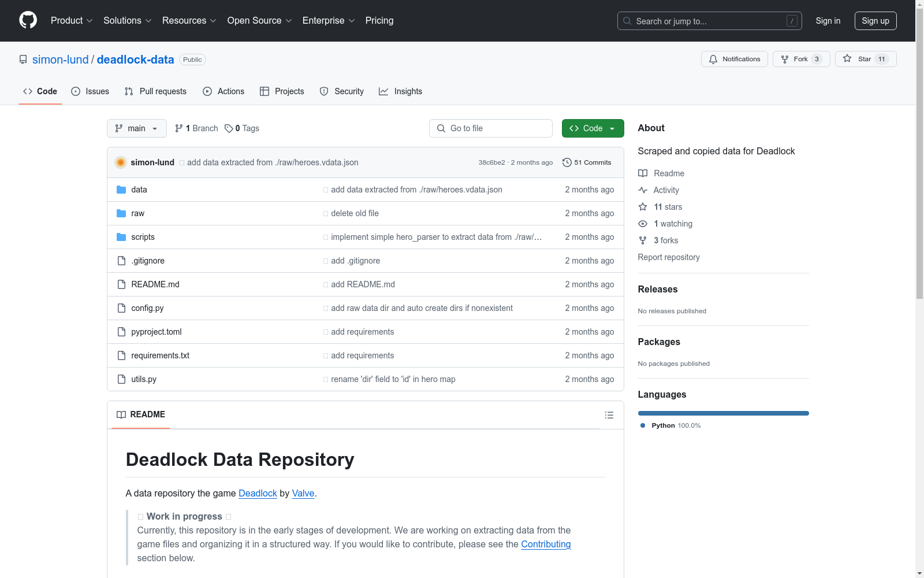Open the Packages heading link
The width and height of the screenshot is (924, 578).
(x=659, y=342)
